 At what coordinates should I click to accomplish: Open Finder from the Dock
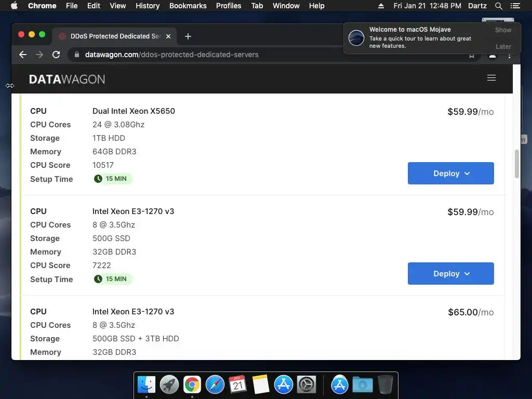coord(147,385)
